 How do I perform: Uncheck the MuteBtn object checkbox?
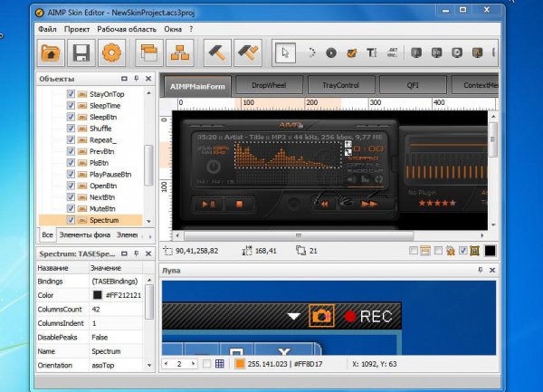coord(71,208)
